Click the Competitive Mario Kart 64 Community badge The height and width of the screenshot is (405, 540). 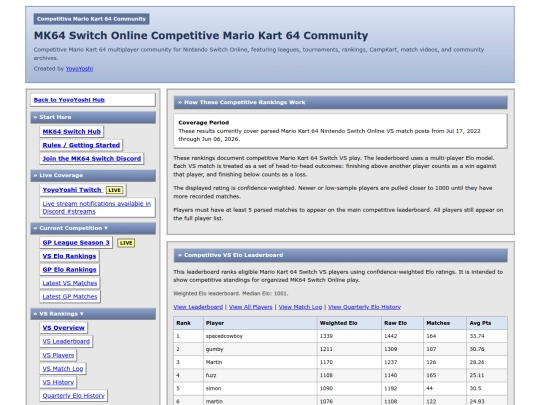click(92, 19)
